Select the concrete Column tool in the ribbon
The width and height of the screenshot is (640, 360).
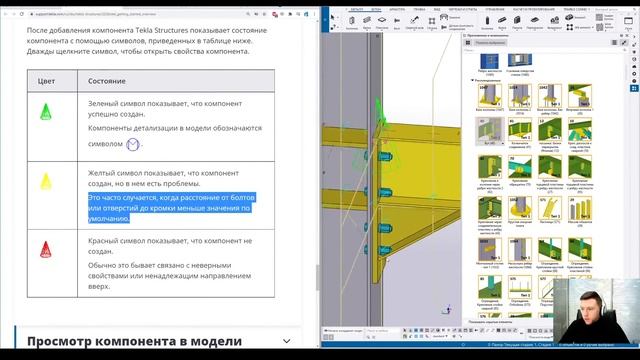click(487, 22)
